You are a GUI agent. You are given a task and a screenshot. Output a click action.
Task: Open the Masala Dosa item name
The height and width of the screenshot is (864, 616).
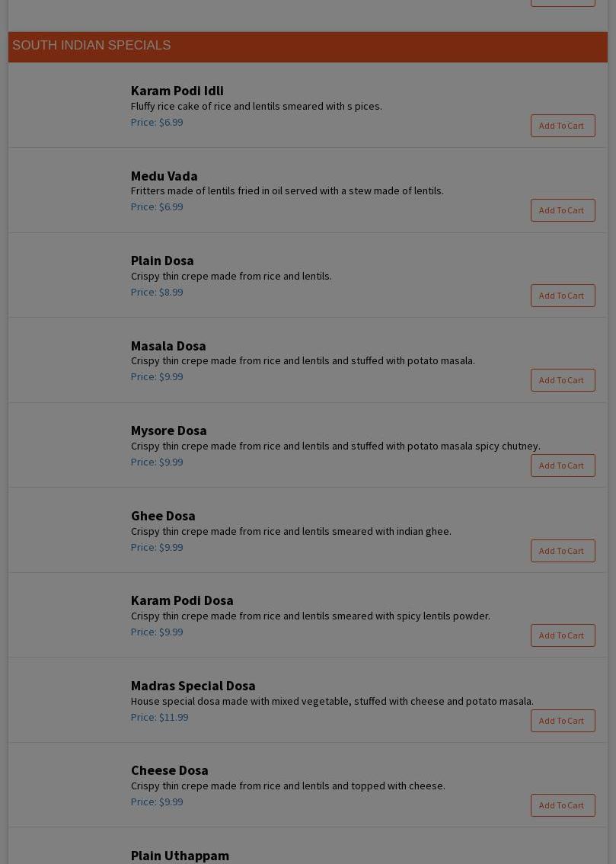168,346
